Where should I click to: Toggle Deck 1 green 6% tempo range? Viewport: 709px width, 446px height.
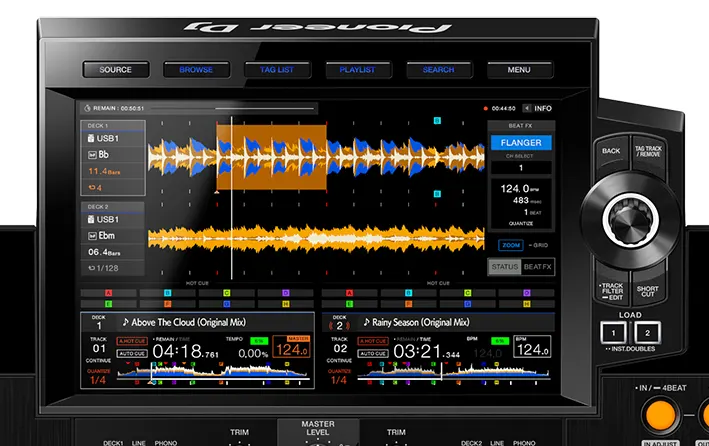coord(259,341)
